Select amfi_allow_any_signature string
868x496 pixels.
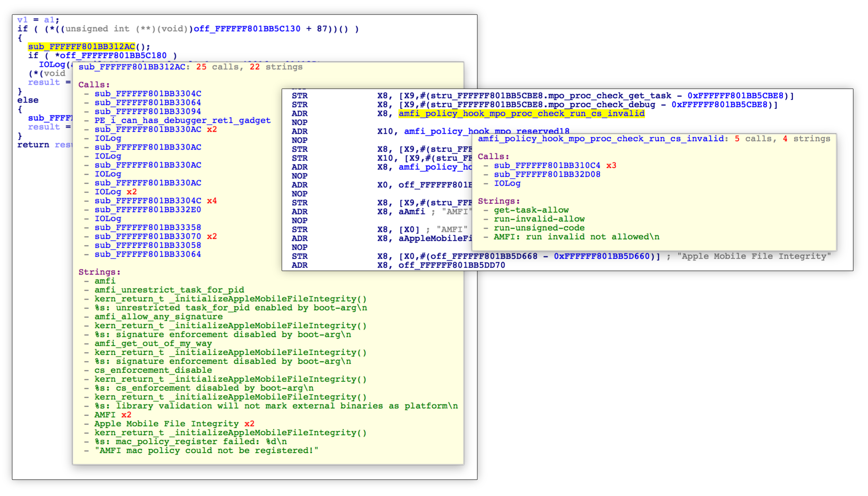[159, 317]
